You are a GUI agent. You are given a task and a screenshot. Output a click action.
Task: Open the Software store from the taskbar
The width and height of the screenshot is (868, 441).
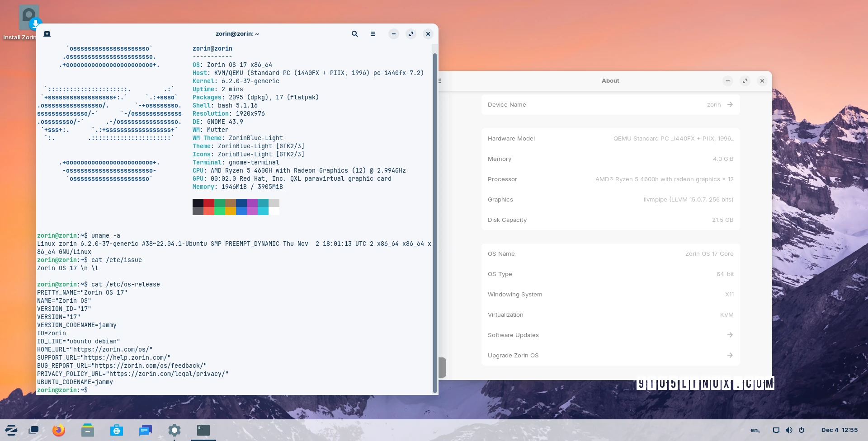[116, 430]
